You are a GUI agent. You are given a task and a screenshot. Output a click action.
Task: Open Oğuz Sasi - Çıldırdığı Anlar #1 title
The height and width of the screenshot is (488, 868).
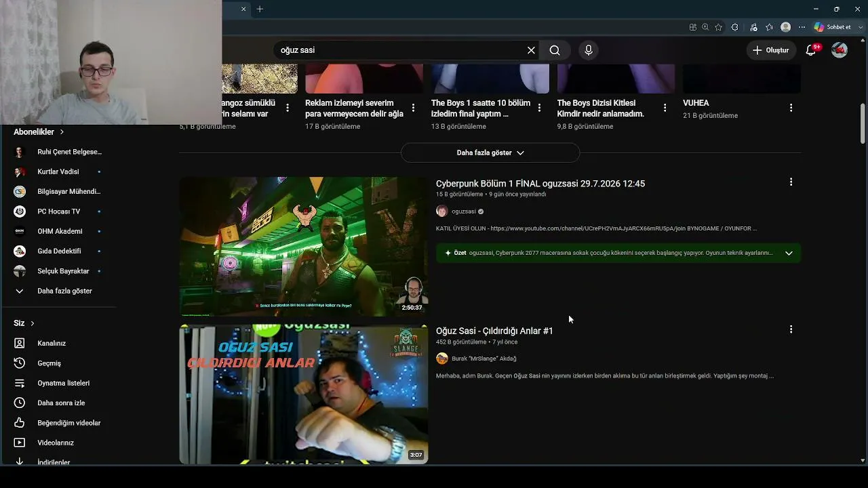(x=494, y=331)
